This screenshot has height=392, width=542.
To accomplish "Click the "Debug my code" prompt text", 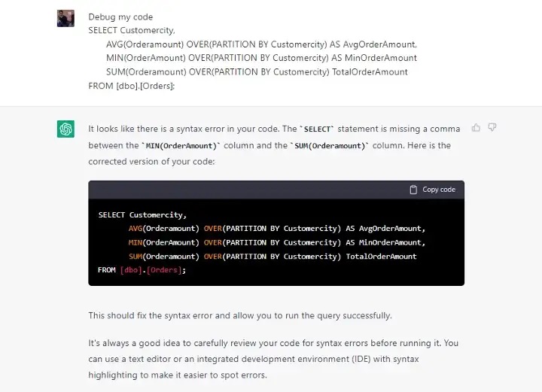I will [x=120, y=17].
